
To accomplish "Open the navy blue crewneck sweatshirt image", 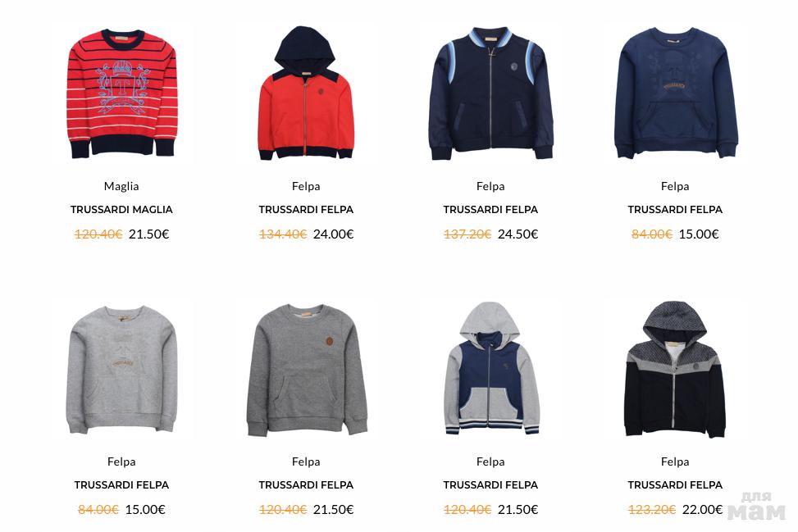I will 675,93.
